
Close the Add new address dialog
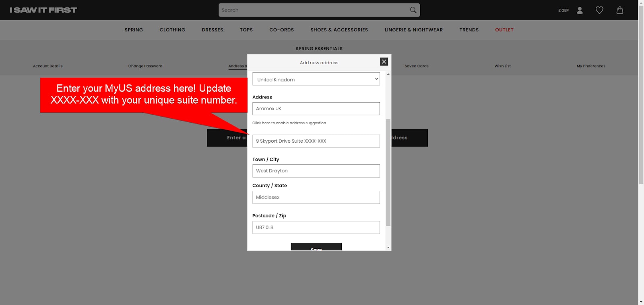point(384,61)
